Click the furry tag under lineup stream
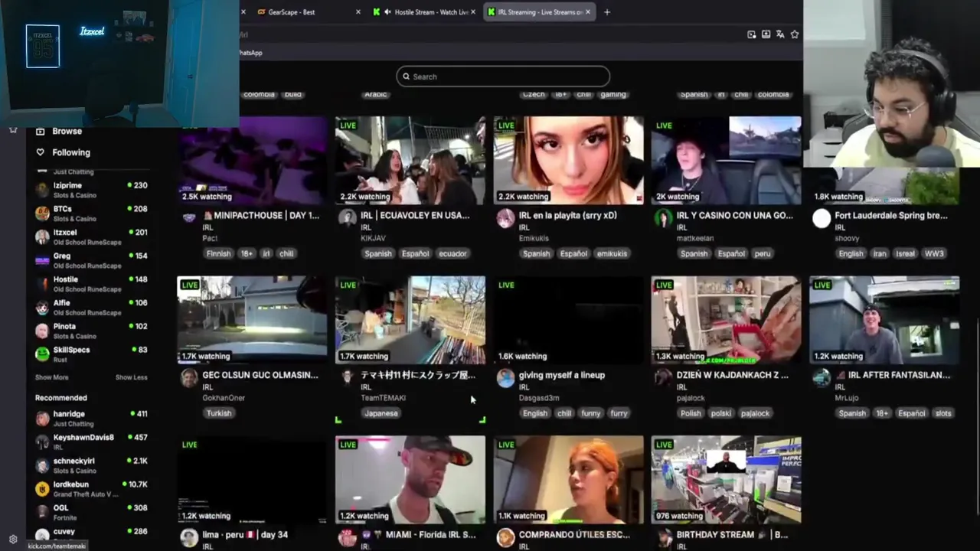Viewport: 980px width, 551px height. pos(619,413)
